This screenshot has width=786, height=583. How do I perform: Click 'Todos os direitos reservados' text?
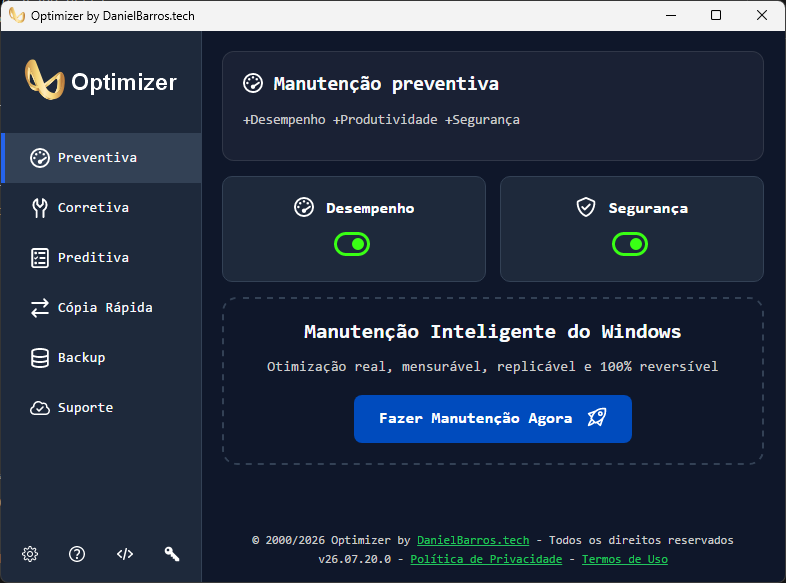pos(641,540)
